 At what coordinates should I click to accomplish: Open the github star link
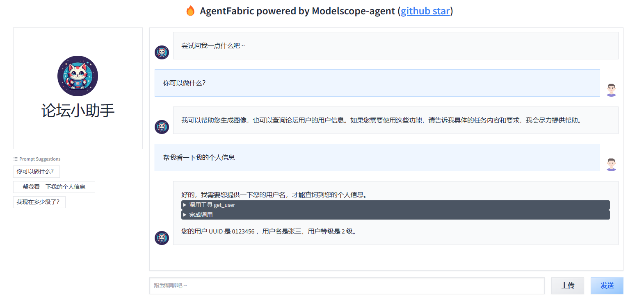425,11
